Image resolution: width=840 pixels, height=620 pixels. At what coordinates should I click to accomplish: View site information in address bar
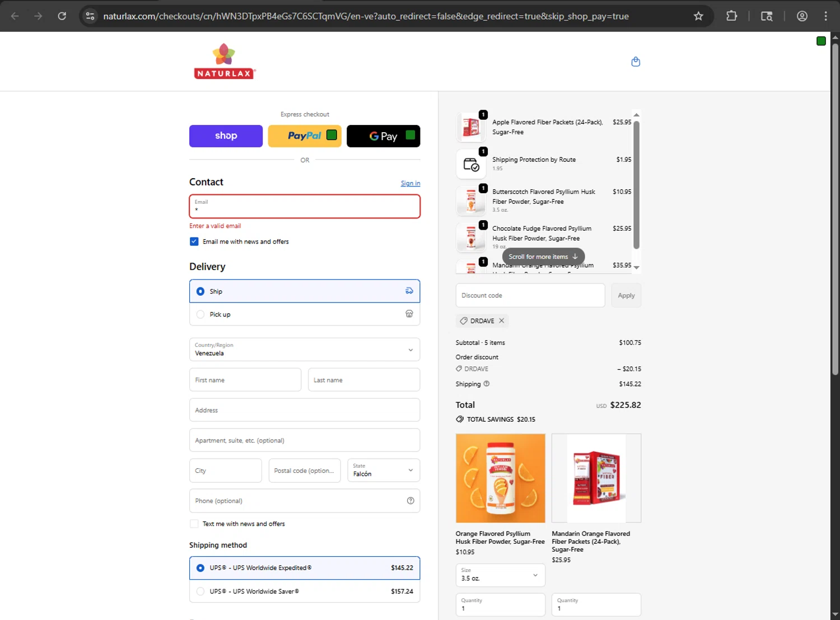tap(90, 16)
